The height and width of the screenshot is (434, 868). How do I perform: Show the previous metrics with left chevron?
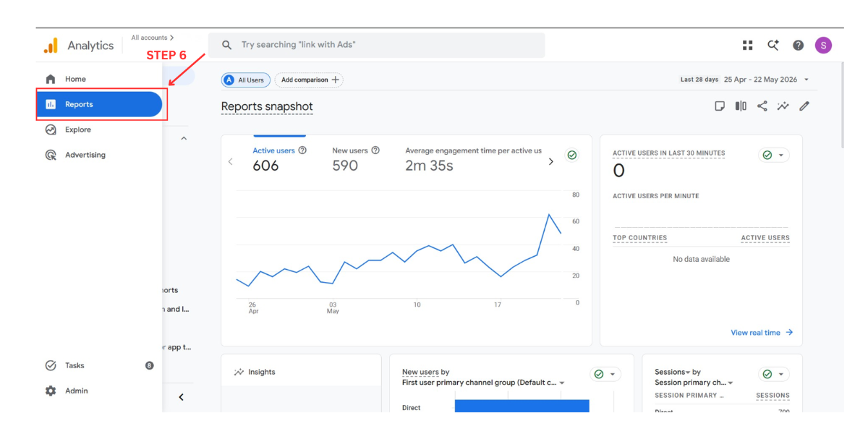click(x=231, y=161)
